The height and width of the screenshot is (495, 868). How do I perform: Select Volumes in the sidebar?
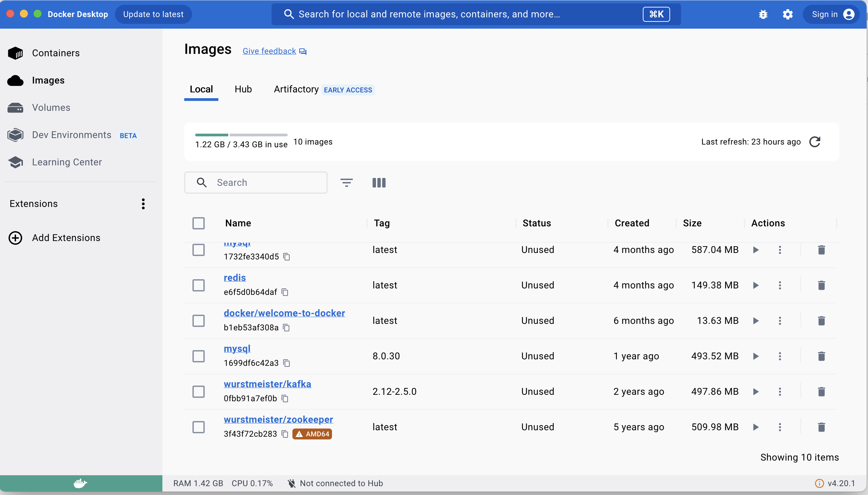51,107
